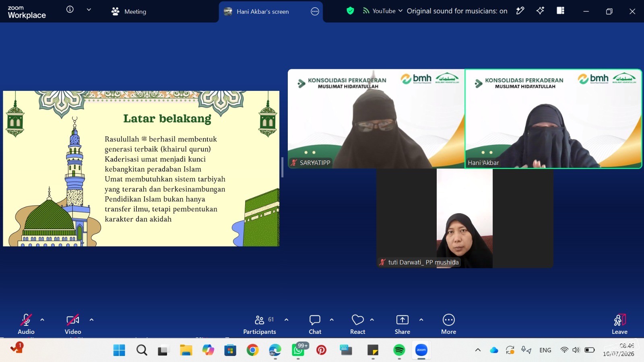Open the annotate pen icon
This screenshot has width=644, height=362.
tap(520, 11)
